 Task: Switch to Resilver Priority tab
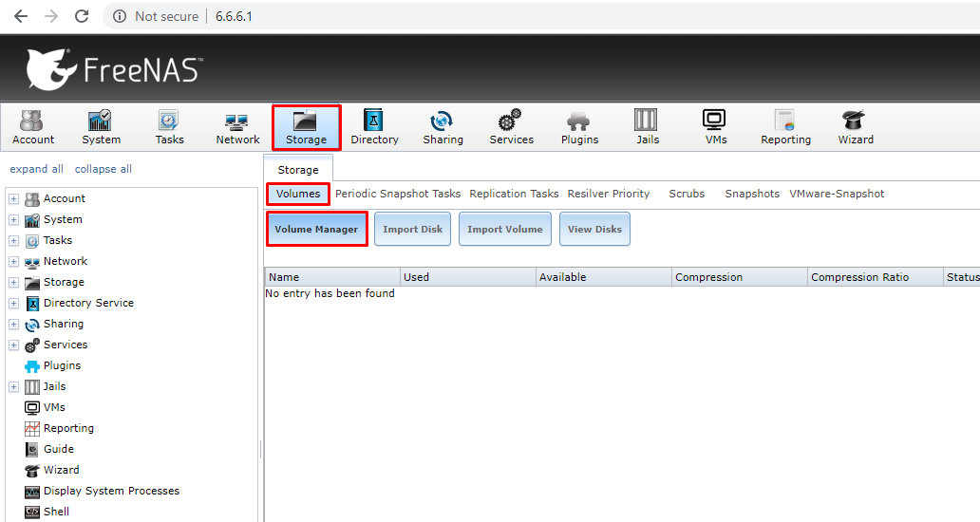click(608, 194)
